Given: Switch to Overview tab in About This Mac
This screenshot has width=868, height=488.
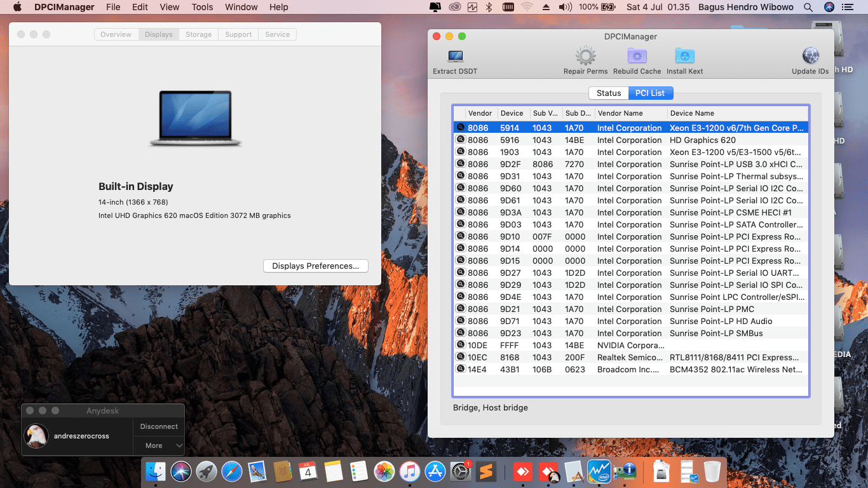Looking at the screenshot, I should (116, 34).
